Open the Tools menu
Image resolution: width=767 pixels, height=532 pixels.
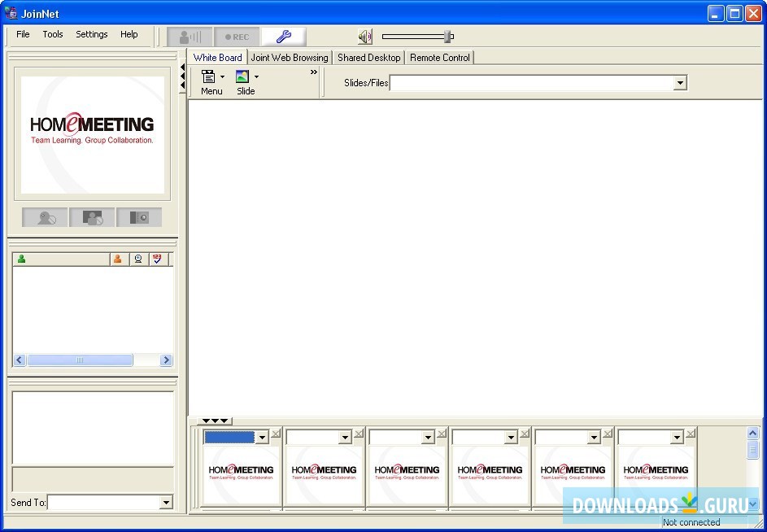(x=52, y=34)
